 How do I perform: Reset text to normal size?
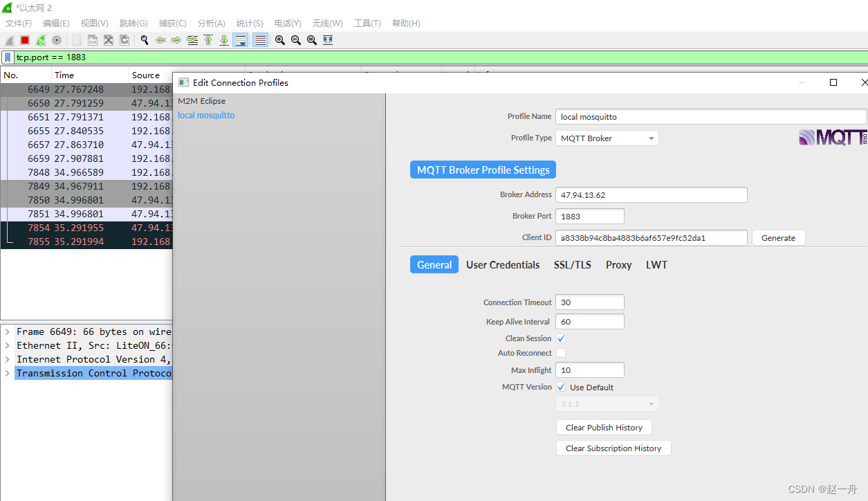311,40
